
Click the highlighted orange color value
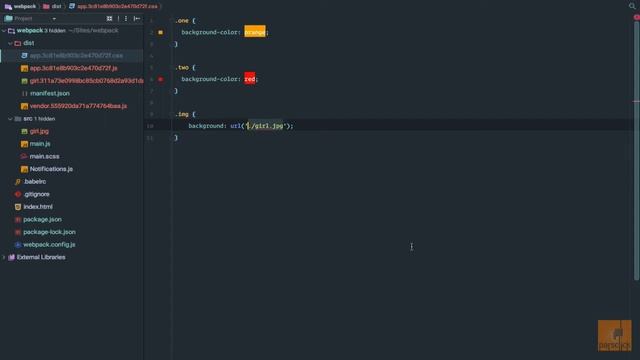(255, 32)
